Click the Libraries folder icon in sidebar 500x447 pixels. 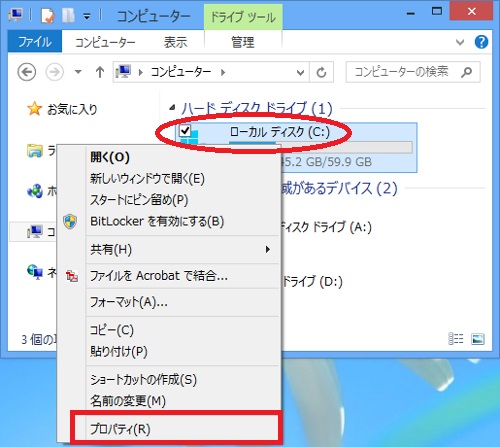35,150
